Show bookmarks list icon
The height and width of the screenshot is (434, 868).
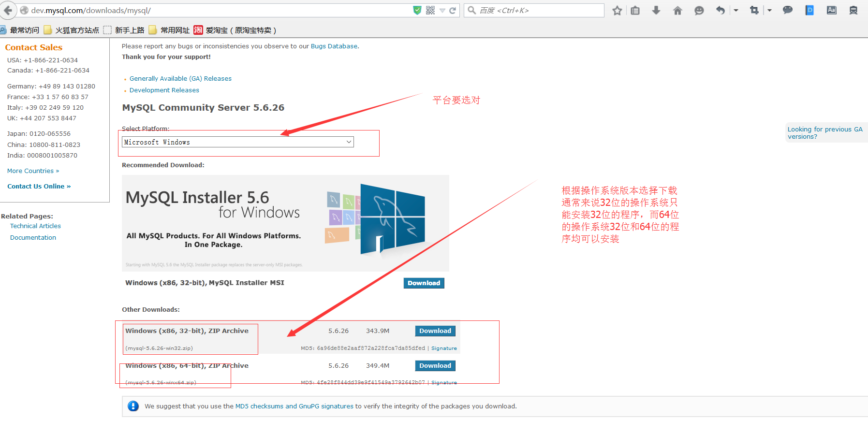click(635, 10)
